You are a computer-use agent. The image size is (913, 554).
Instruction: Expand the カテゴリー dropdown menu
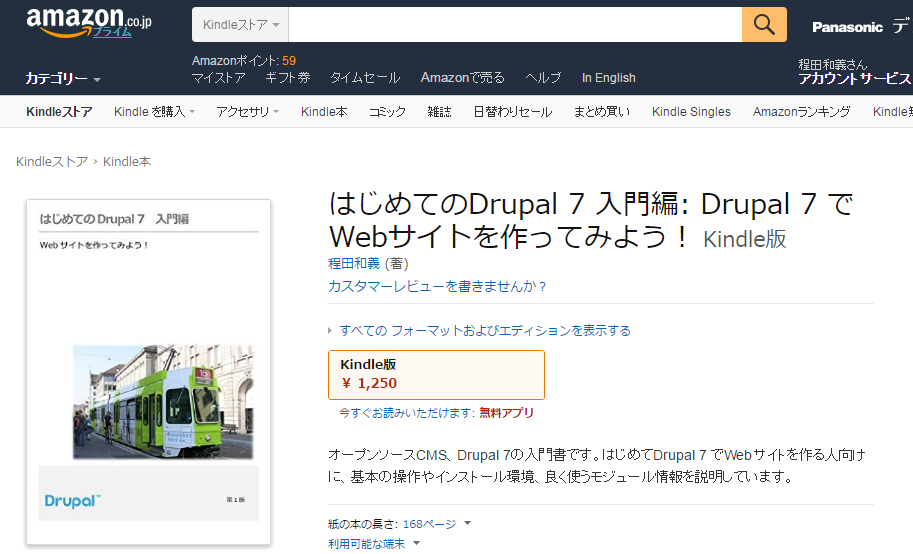pyautogui.click(x=63, y=79)
